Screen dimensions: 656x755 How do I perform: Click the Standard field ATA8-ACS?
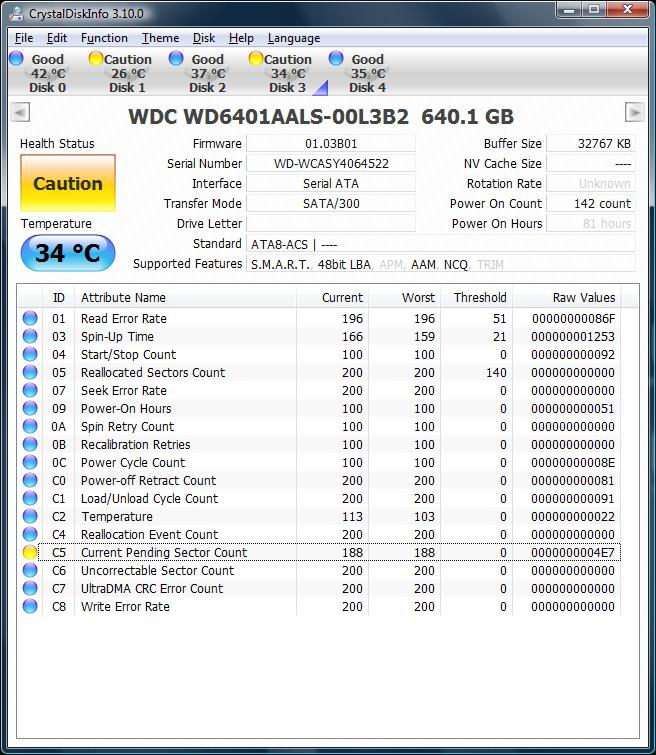[x=441, y=244]
